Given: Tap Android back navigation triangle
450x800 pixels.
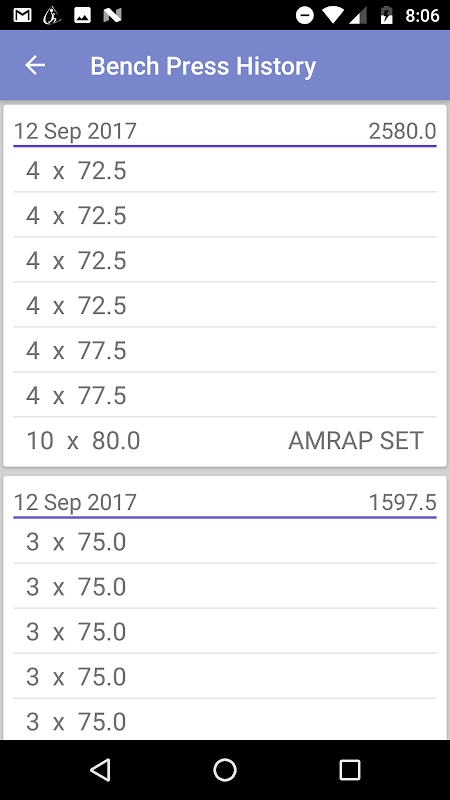Looking at the screenshot, I should [100, 769].
